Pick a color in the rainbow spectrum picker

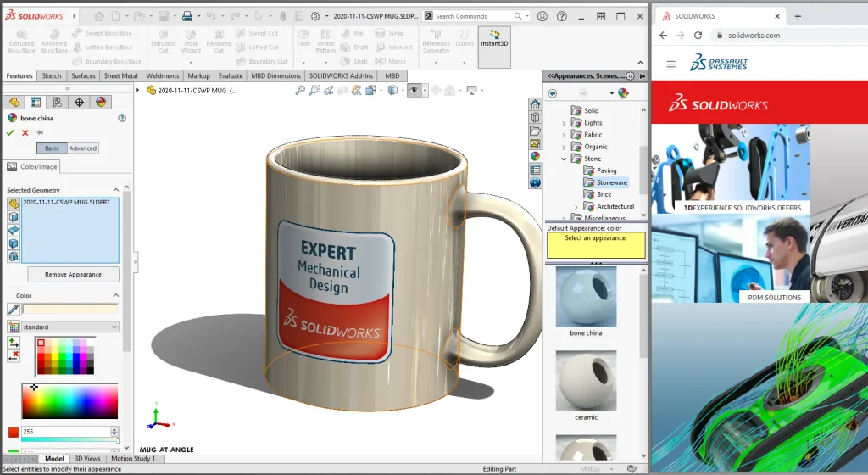[70, 401]
